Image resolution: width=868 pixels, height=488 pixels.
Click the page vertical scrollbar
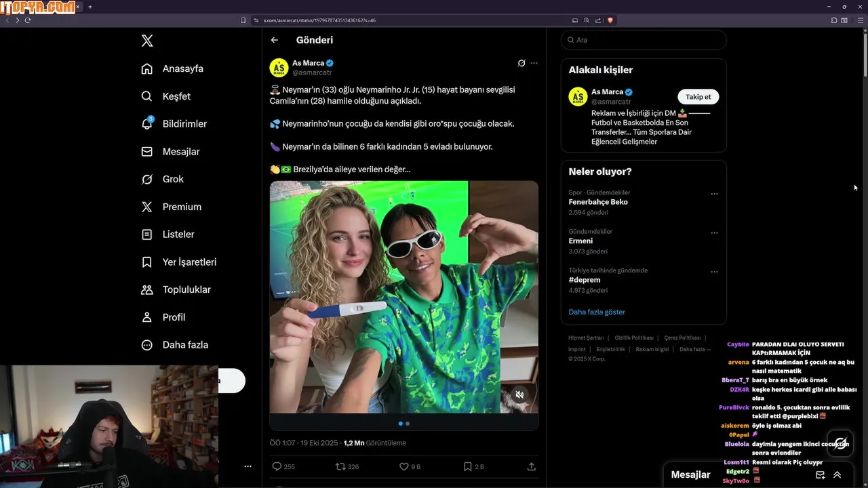[865, 54]
